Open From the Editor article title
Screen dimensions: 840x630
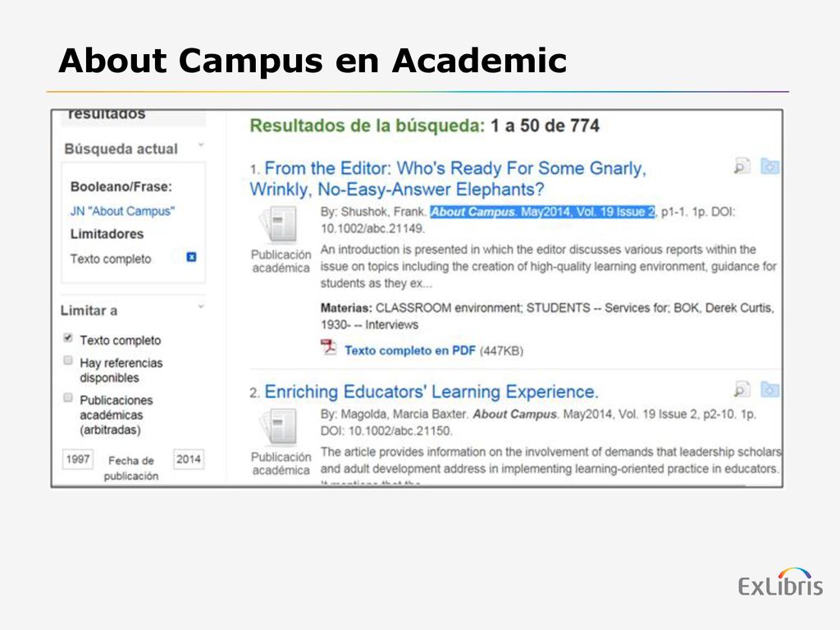pyautogui.click(x=448, y=178)
